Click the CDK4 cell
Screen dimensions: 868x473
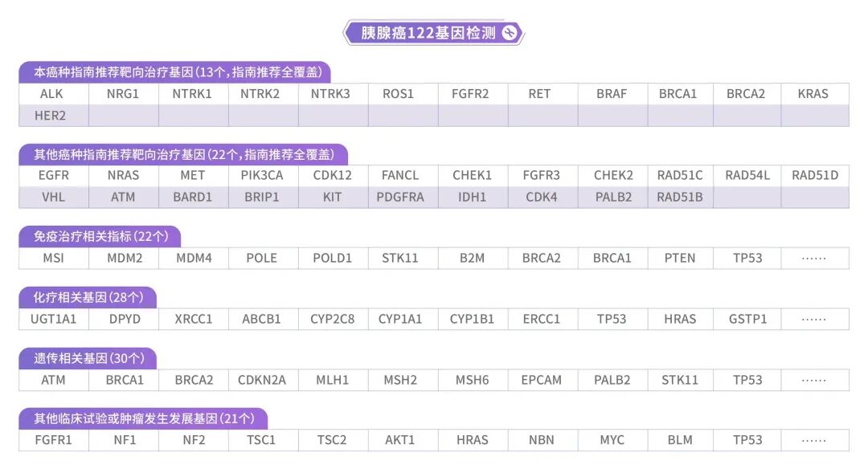542,197
